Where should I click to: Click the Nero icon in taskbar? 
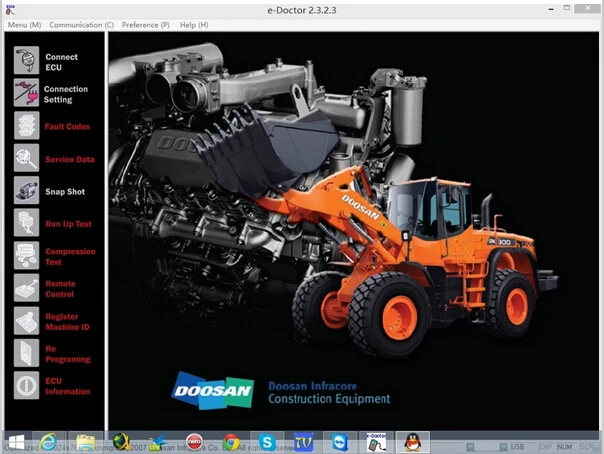[194, 442]
